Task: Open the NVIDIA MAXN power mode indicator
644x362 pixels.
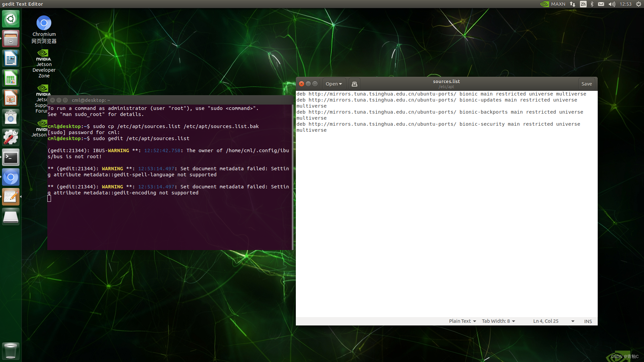Action: pyautogui.click(x=552, y=4)
